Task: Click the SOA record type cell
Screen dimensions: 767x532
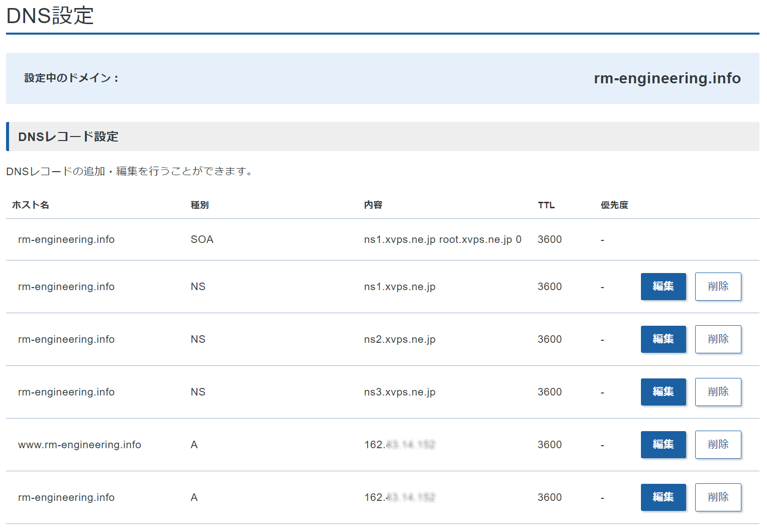Action: coord(202,239)
